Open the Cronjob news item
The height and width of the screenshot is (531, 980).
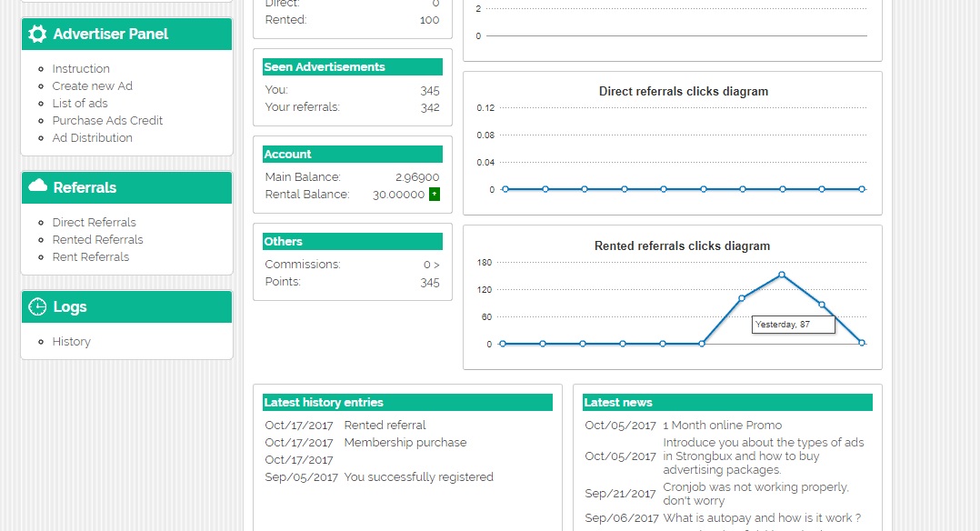(x=755, y=494)
